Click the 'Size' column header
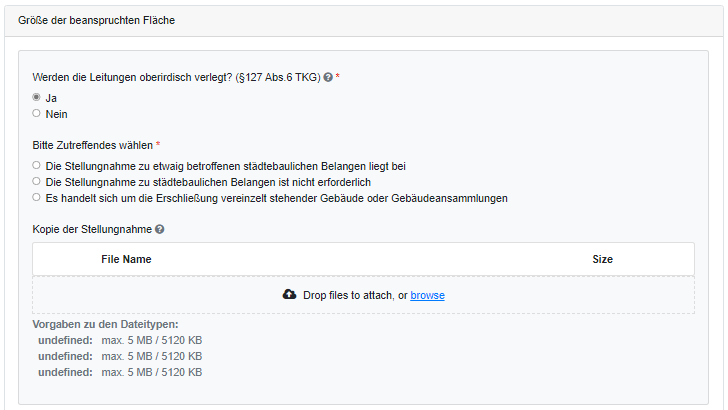 click(602, 259)
